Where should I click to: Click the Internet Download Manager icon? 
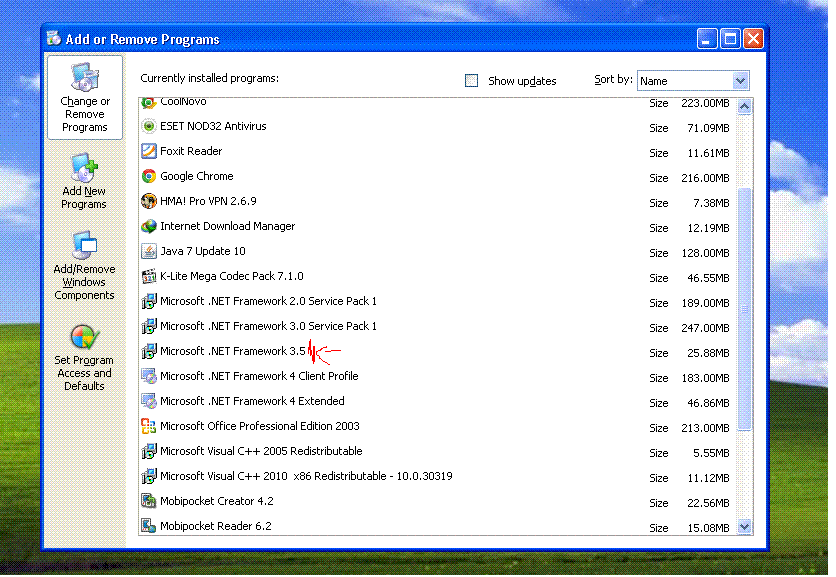tap(149, 226)
